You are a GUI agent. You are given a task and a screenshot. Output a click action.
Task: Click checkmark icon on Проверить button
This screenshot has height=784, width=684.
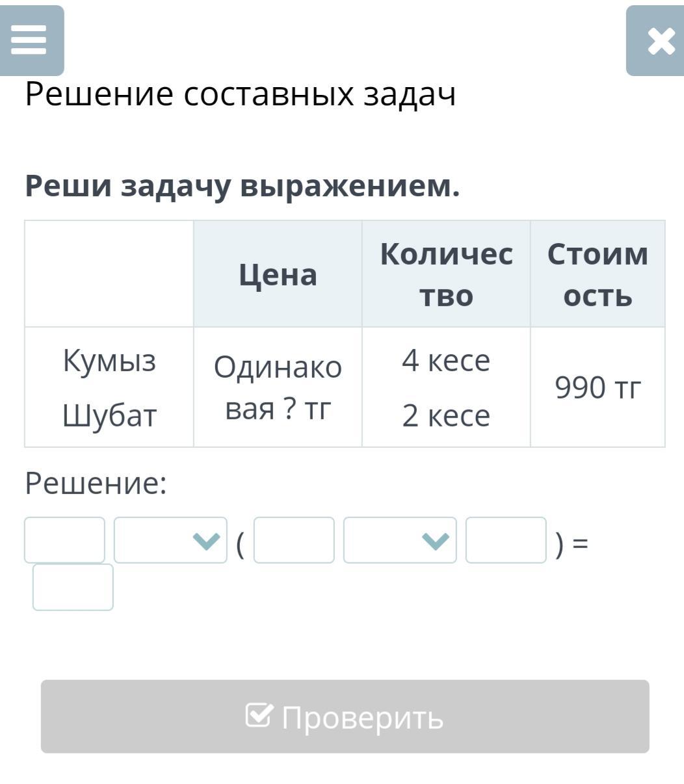click(259, 715)
